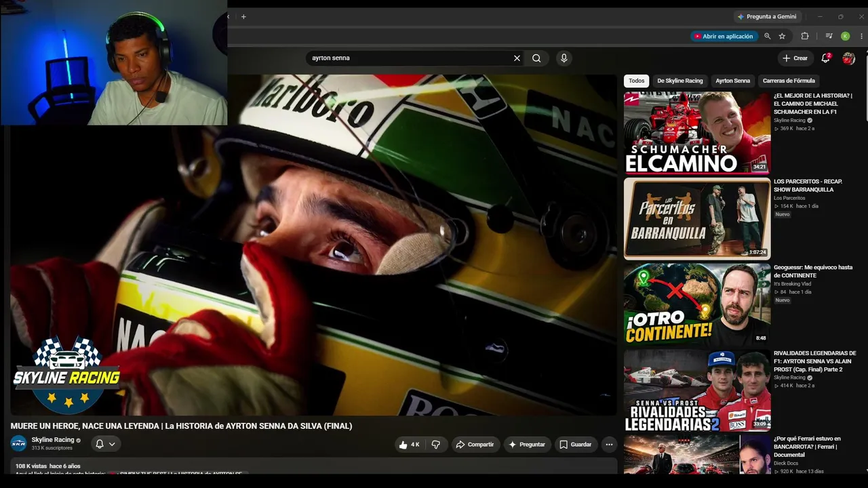Expand the video description box

point(313,466)
